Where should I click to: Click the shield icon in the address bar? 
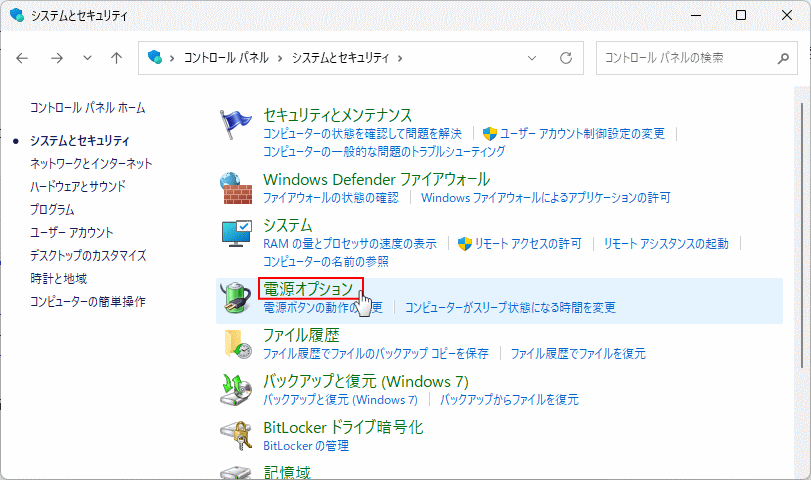click(155, 57)
